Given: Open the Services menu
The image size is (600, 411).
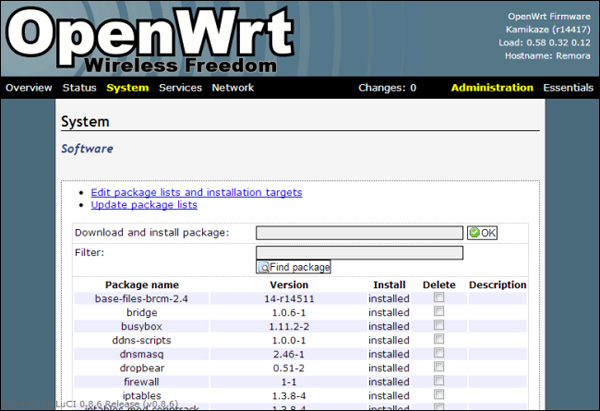Looking at the screenshot, I should pyautogui.click(x=179, y=88).
